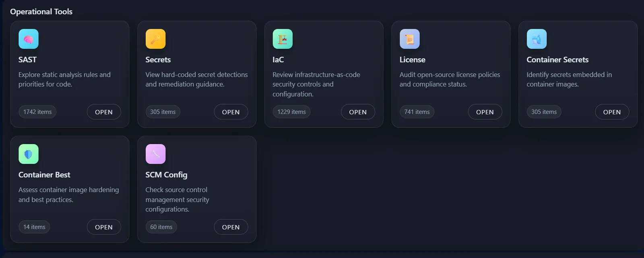This screenshot has width=644, height=258.
Task: Open the SCM Config tool
Action: (x=231, y=227)
